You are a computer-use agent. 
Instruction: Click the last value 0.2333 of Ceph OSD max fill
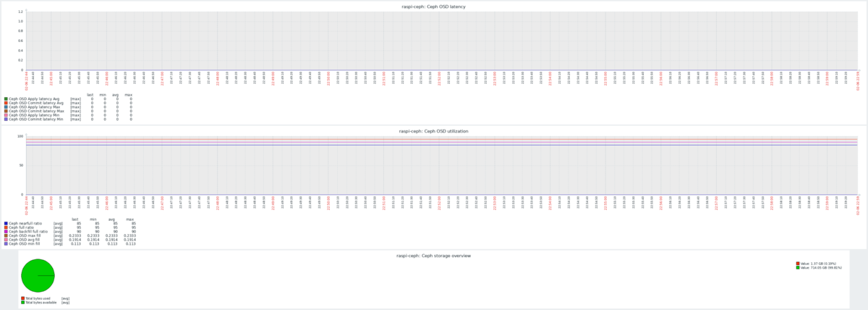click(75, 235)
